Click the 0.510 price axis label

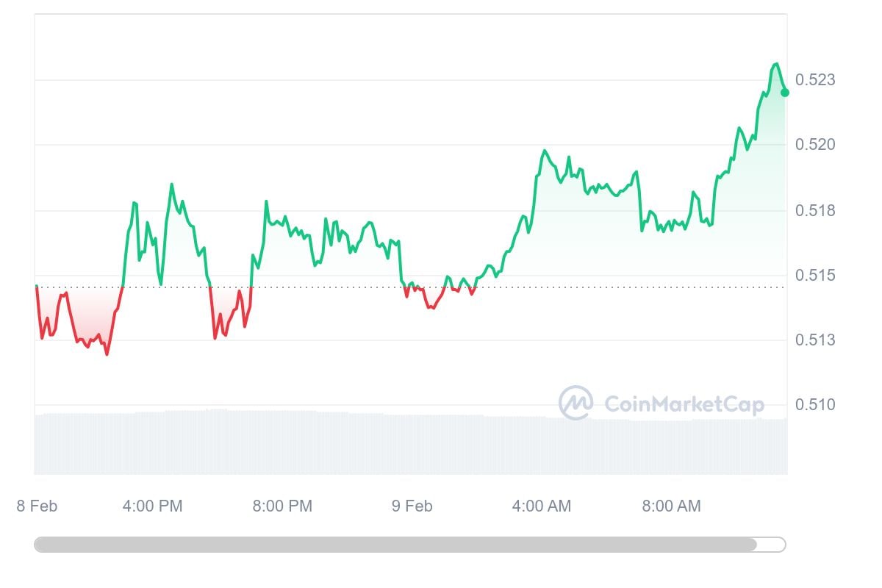pos(815,404)
